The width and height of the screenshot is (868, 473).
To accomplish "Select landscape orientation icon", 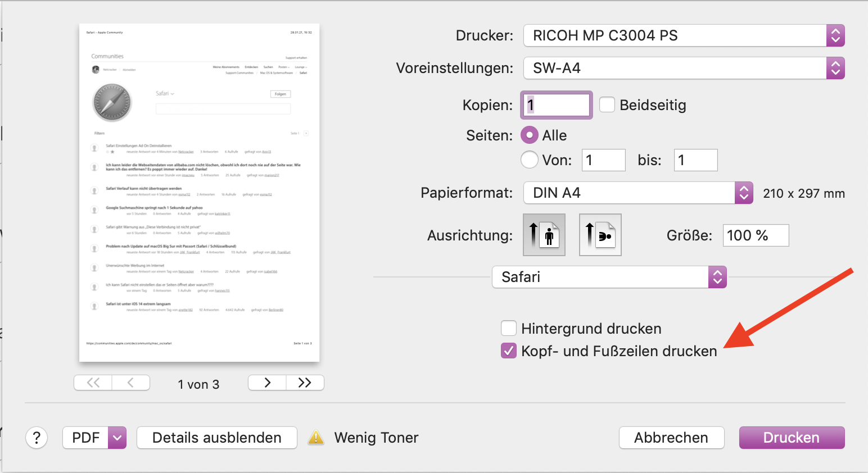I will point(600,235).
